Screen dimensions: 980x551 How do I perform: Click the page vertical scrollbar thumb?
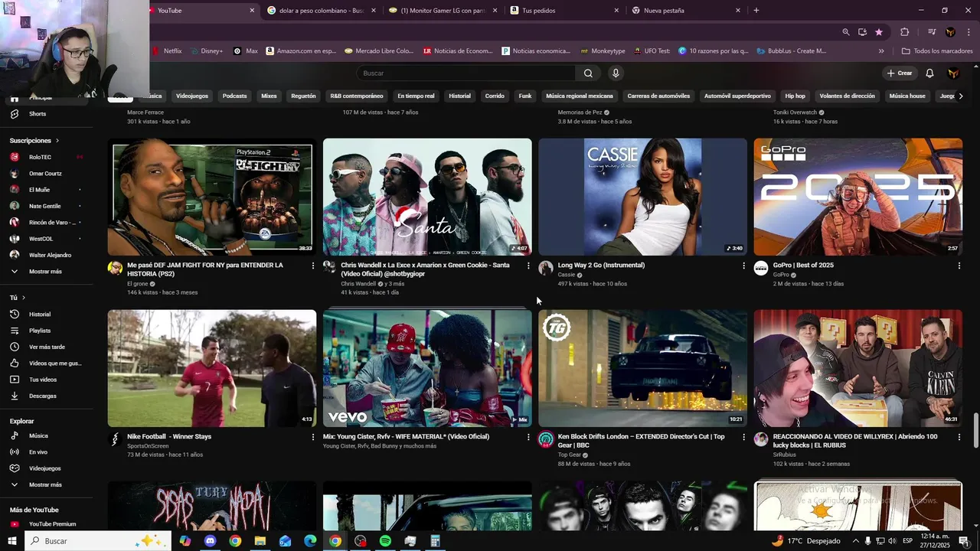click(x=975, y=431)
